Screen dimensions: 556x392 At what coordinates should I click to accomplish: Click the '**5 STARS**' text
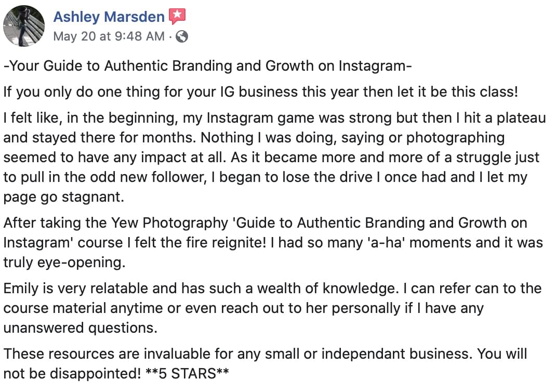tap(187, 373)
